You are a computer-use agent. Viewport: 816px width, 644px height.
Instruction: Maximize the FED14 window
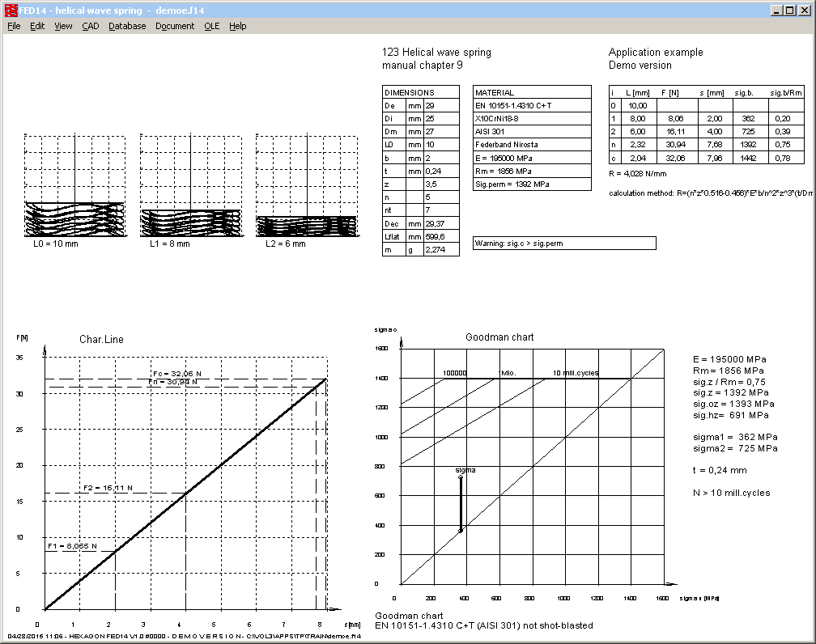click(x=791, y=9)
